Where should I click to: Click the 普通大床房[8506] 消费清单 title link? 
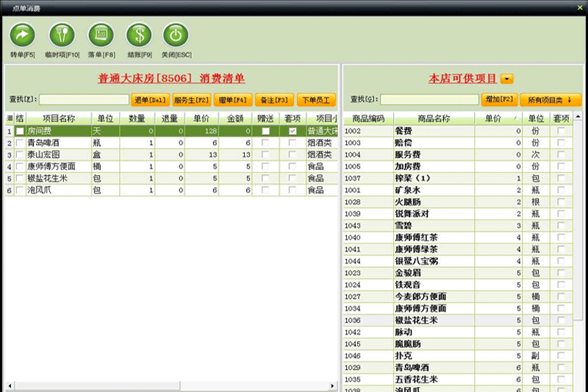171,79
